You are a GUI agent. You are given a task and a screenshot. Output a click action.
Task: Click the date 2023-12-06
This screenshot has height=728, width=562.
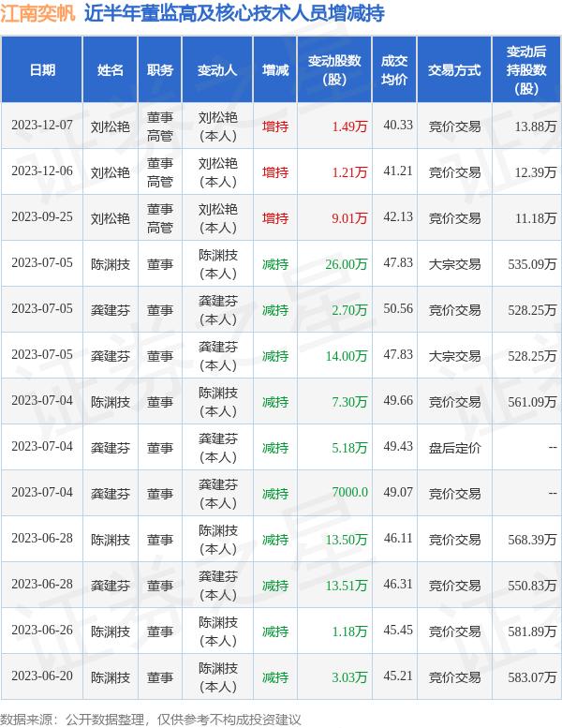click(42, 171)
